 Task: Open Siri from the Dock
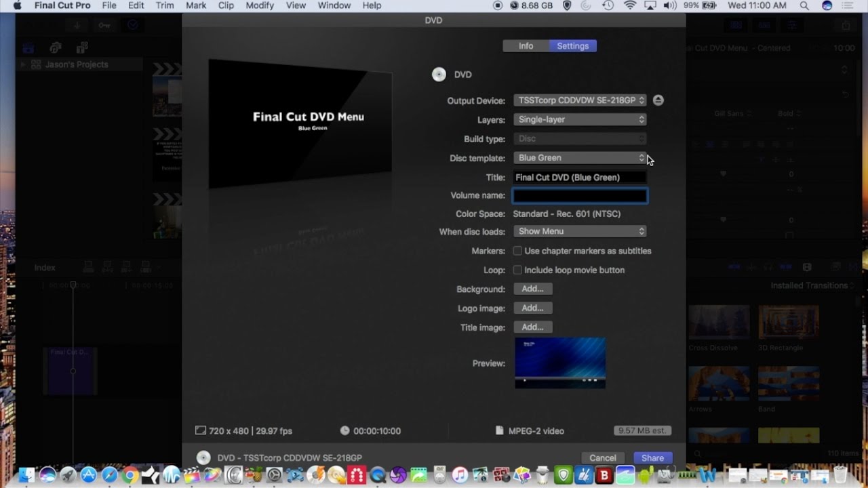click(47, 475)
